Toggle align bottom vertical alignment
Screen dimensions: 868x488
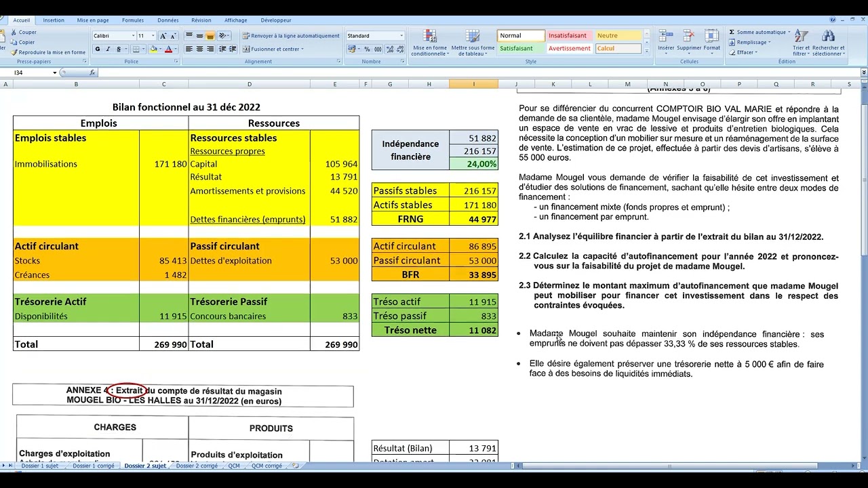click(210, 36)
